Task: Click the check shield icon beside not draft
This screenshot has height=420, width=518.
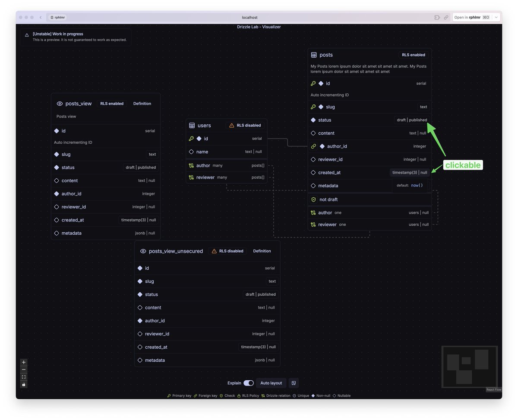Action: pos(314,199)
